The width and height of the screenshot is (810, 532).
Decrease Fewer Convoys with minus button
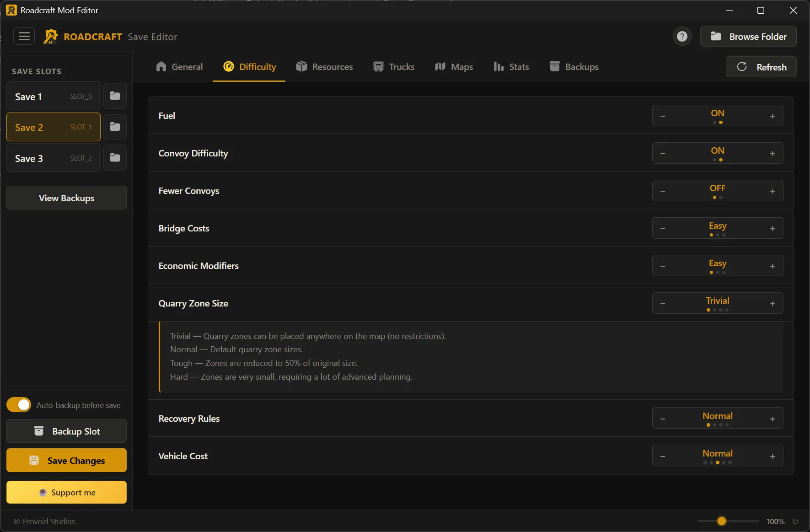coord(663,191)
